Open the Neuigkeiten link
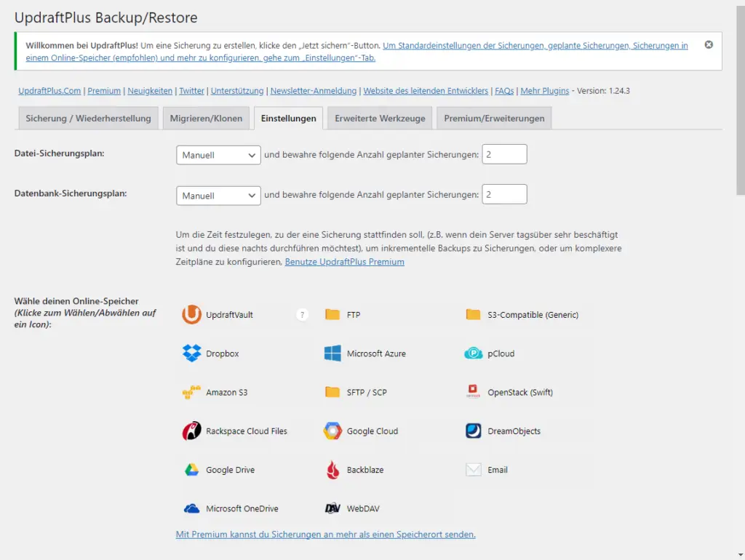Image resolution: width=745 pixels, height=560 pixels. [150, 91]
